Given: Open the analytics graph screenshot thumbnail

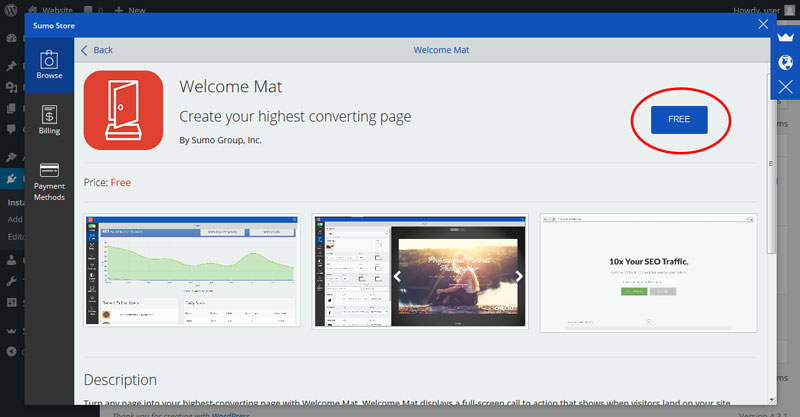Looking at the screenshot, I should [x=192, y=271].
